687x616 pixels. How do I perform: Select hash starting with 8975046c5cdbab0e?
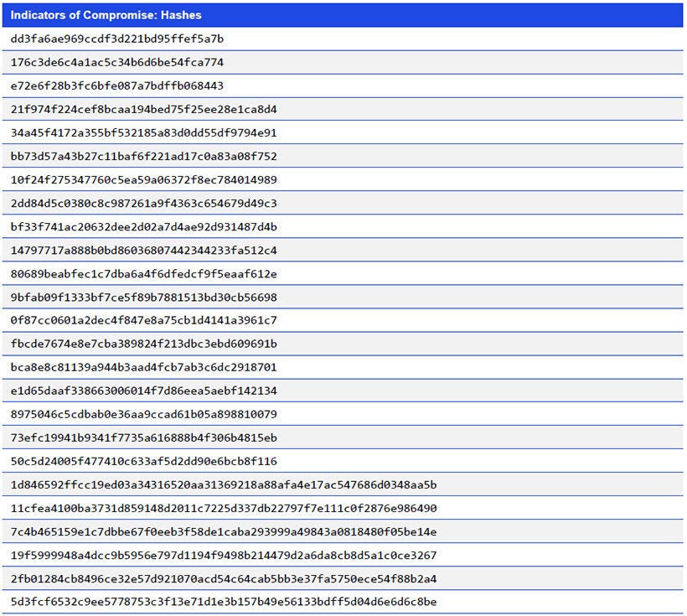click(144, 414)
